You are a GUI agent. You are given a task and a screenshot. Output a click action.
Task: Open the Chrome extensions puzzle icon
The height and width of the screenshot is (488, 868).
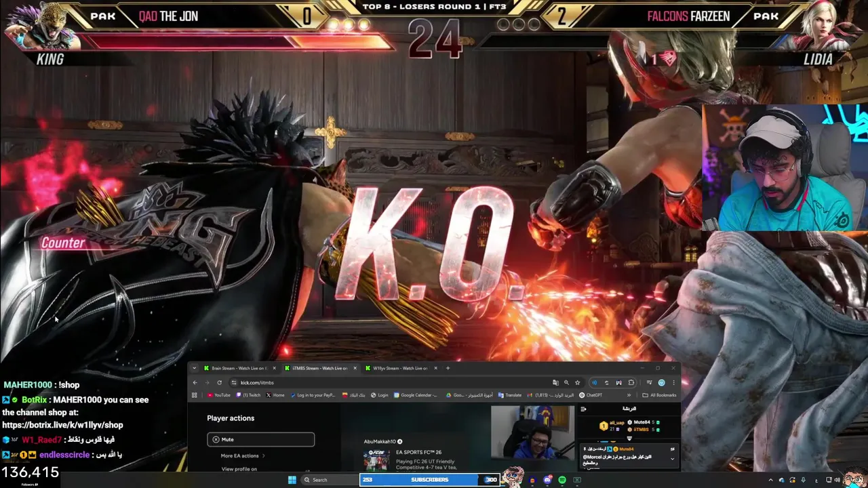(x=631, y=382)
